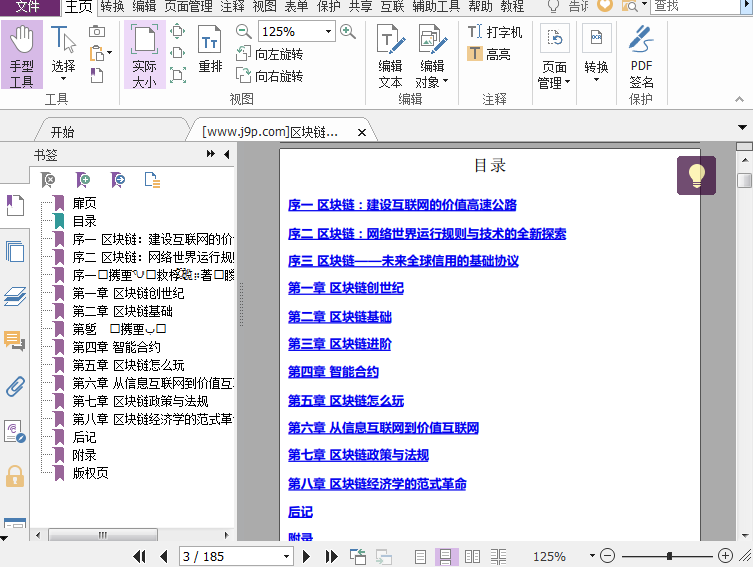Collapse the ribbon with the chevron
The height and width of the screenshot is (567, 753).
tap(740, 99)
